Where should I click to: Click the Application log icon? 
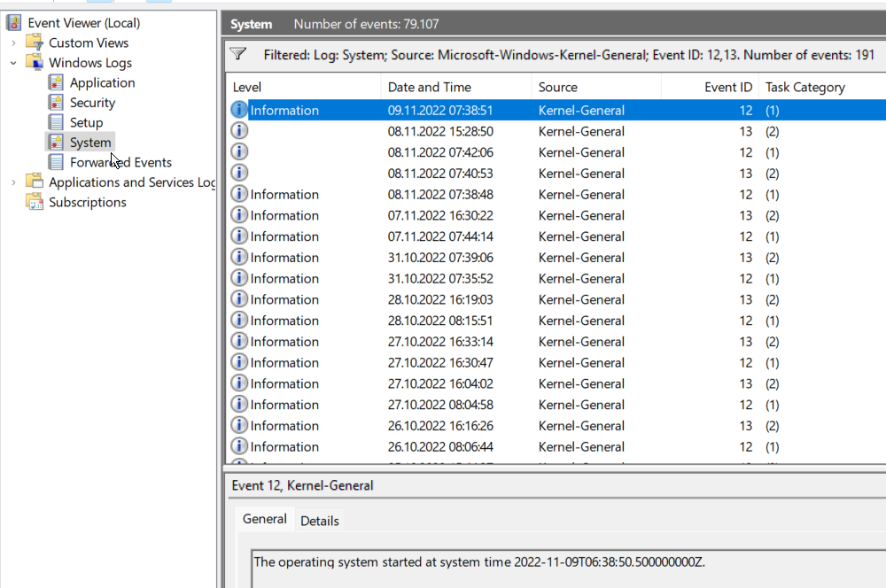56,82
